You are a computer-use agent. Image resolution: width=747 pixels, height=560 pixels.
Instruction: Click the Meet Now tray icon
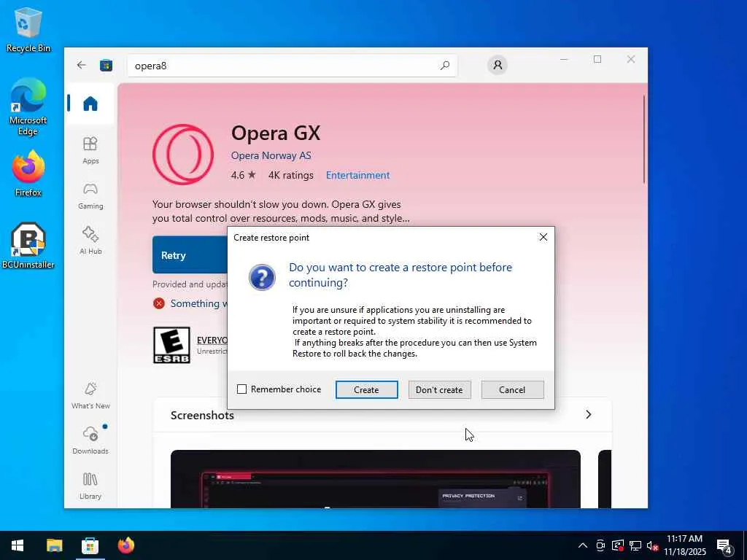(x=600, y=545)
